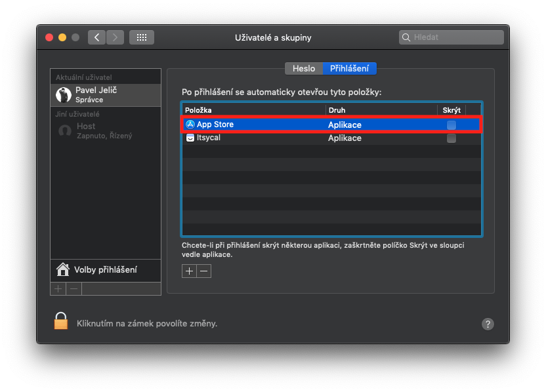
Task: Click the Hledat search field
Action: click(456, 37)
